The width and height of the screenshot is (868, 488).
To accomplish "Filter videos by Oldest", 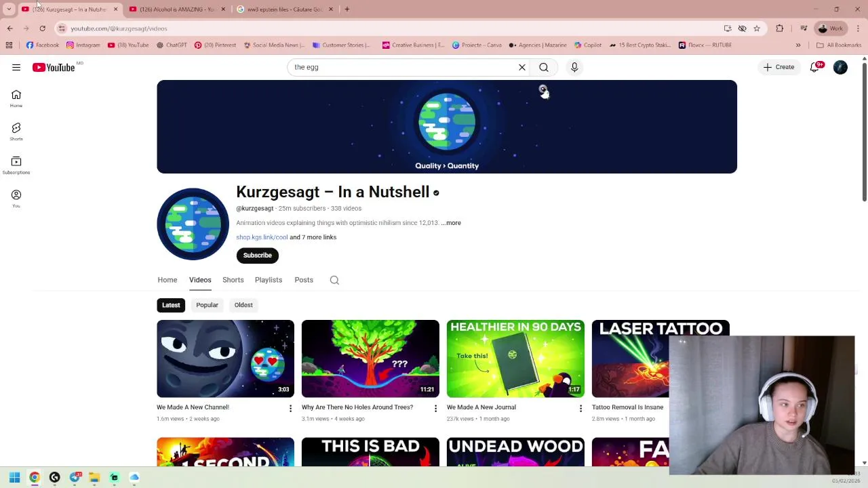I will (243, 305).
